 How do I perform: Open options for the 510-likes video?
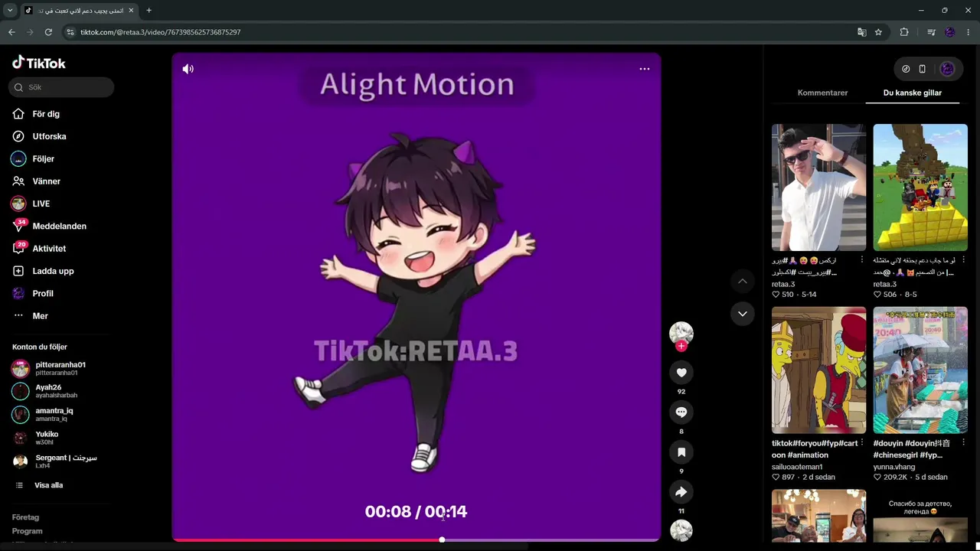click(x=862, y=260)
